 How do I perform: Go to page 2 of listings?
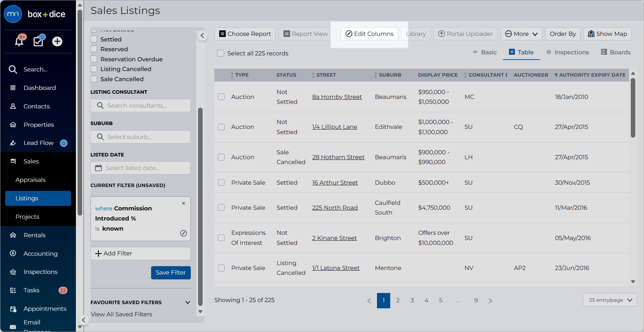(398, 301)
